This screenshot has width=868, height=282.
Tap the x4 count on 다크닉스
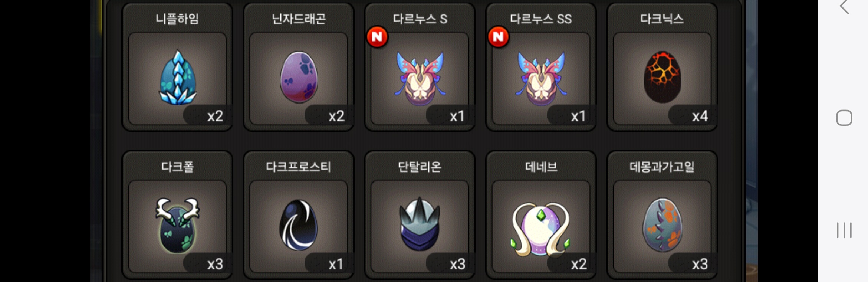pos(700,116)
